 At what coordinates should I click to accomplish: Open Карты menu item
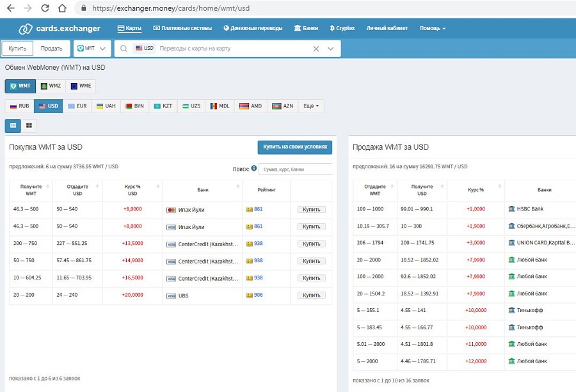click(129, 28)
